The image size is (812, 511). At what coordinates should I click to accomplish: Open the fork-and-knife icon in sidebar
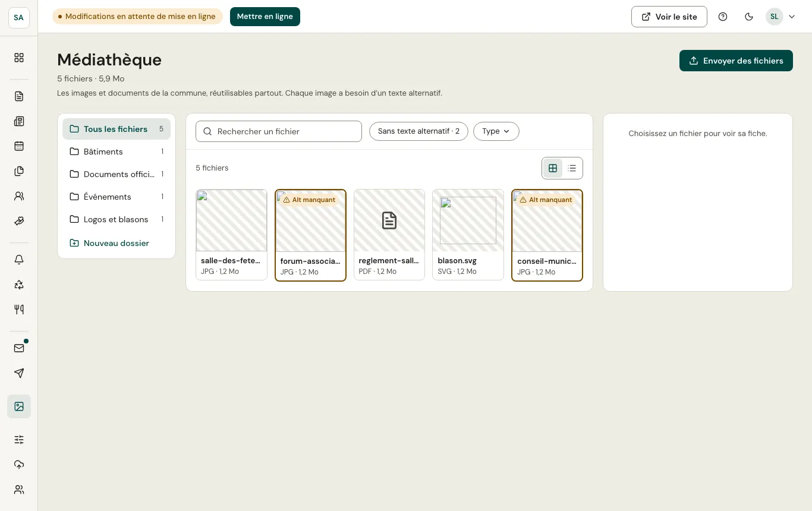click(x=19, y=310)
